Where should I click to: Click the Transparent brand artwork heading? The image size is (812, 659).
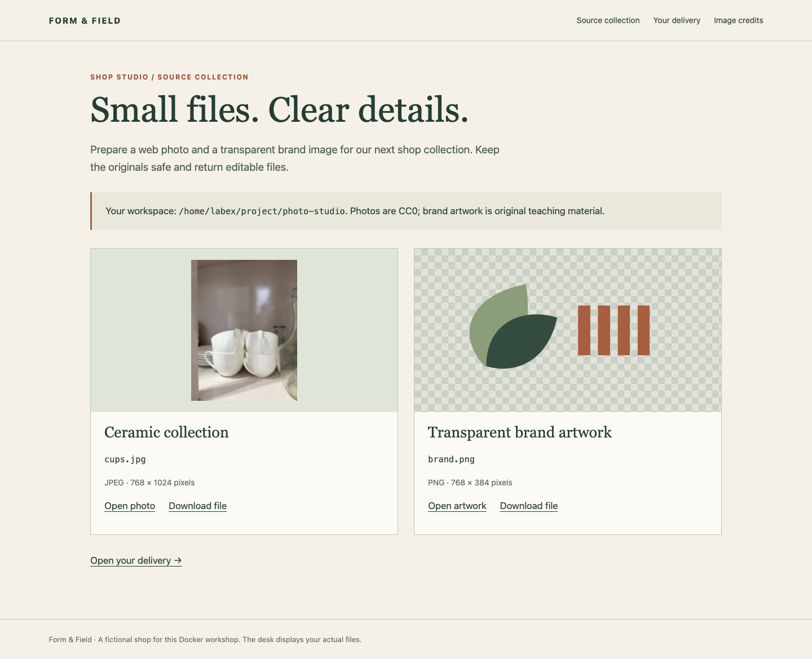tap(519, 432)
